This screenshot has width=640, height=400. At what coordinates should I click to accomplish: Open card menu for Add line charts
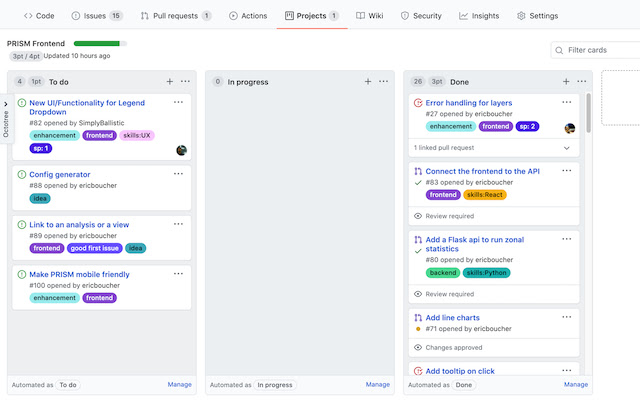click(567, 317)
